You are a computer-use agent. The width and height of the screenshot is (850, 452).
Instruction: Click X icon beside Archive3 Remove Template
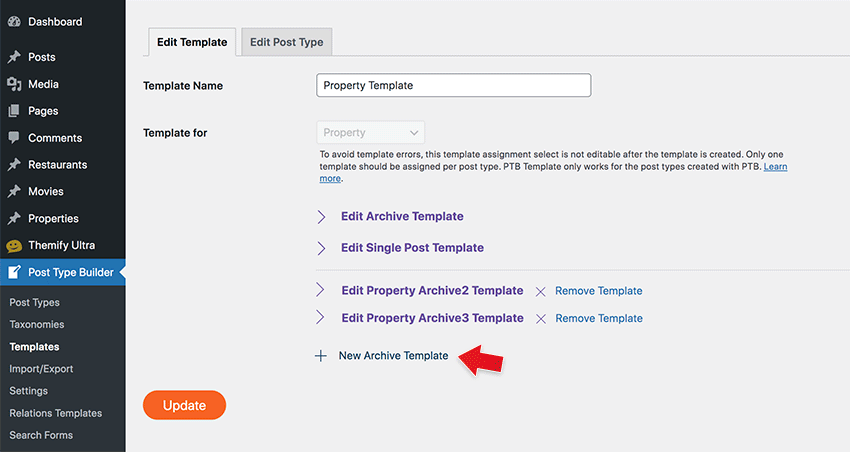point(540,319)
